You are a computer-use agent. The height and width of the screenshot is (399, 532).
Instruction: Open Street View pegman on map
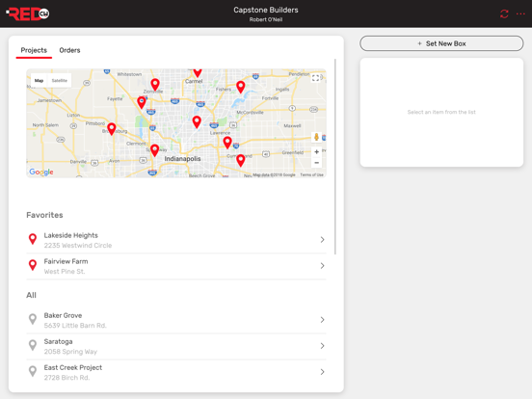click(316, 137)
